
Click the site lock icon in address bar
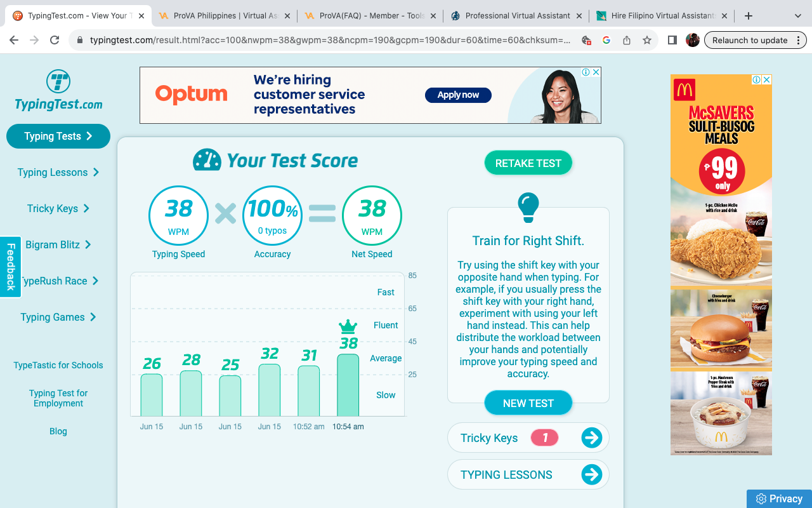click(x=80, y=40)
